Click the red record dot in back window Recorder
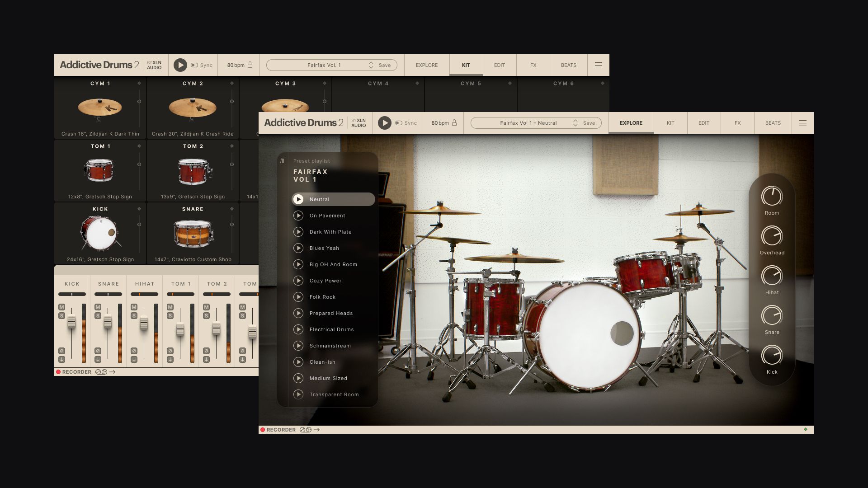868x488 pixels. (58, 372)
